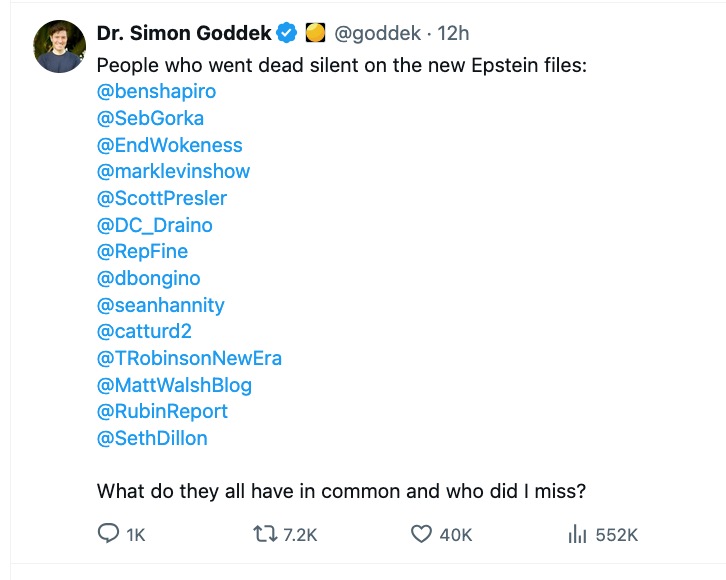Open the @EndWokeness profile mention
Image resolution: width=726 pixels, height=580 pixels.
click(169, 145)
